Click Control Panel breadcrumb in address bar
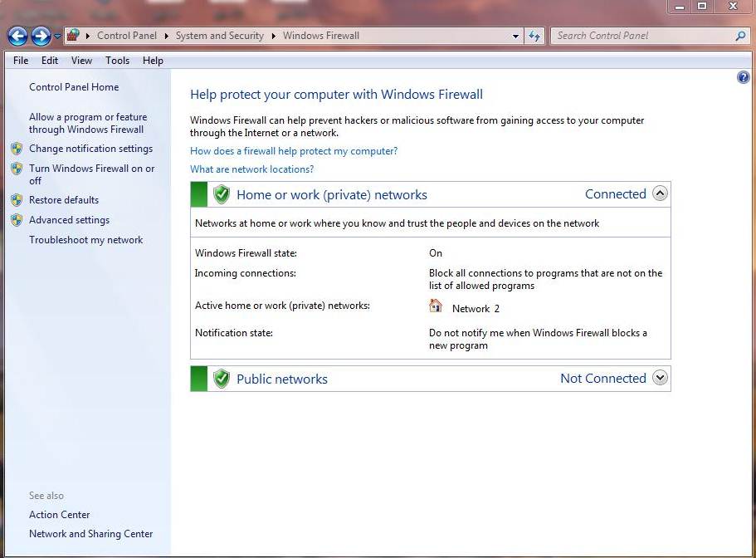756x558 pixels. click(x=127, y=35)
